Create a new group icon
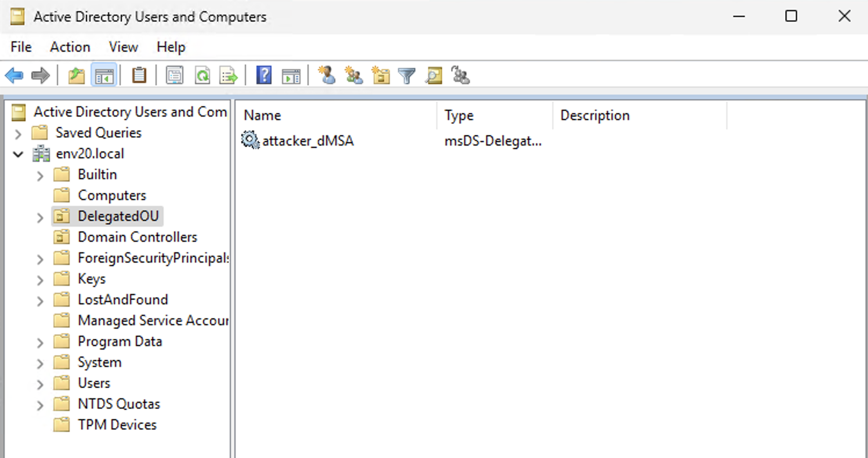 tap(354, 75)
